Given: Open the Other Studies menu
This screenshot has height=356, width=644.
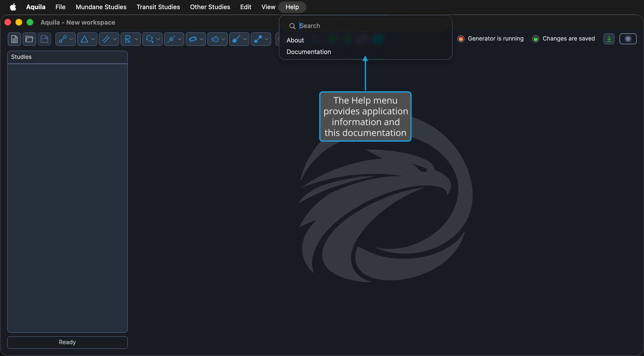Looking at the screenshot, I should pos(210,7).
